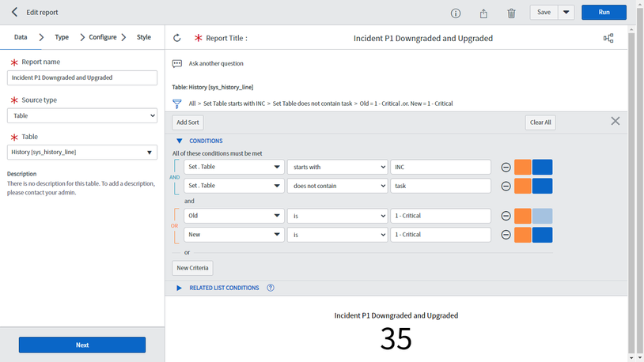The height and width of the screenshot is (362, 644).
Task: Click the orange OR button on the Old row
Action: click(x=522, y=216)
